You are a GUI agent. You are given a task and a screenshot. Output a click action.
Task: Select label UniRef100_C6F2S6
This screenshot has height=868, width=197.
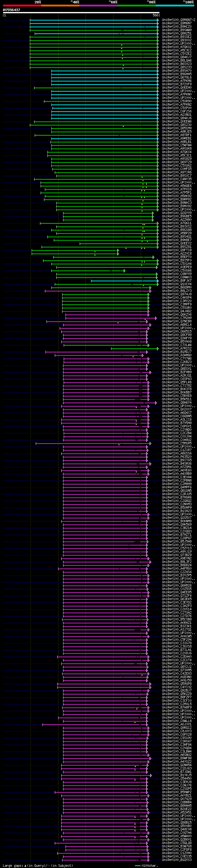(x=177, y=111)
